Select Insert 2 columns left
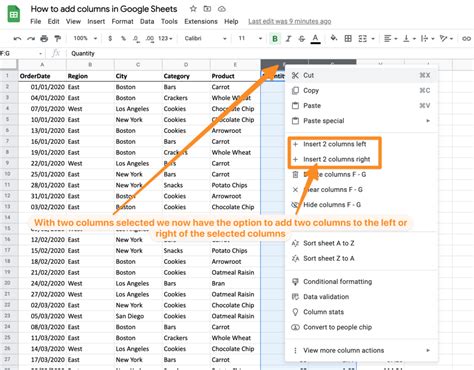474x370 pixels. pyautogui.click(x=362, y=144)
